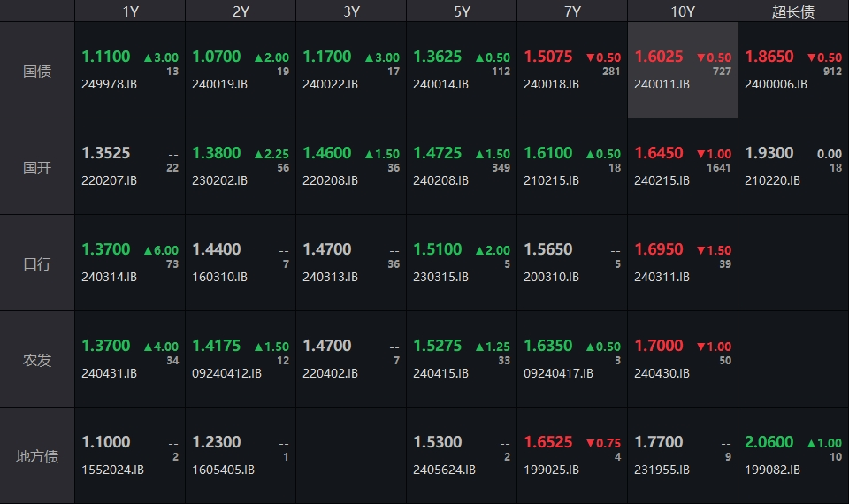Click the 超长债 column header
This screenshot has height=504, width=849.
793,11
